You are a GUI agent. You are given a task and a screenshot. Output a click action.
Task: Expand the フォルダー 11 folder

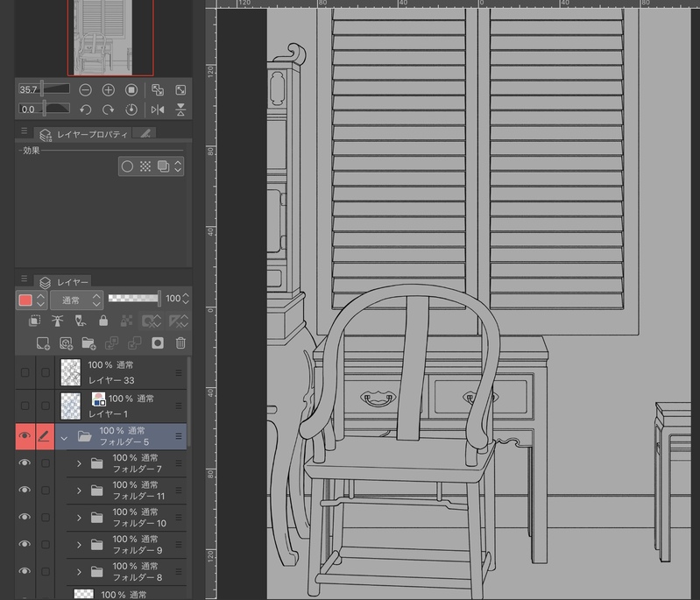78,491
